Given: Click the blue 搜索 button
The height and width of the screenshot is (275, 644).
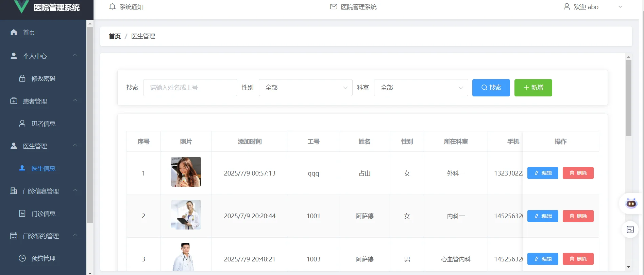Looking at the screenshot, I should (x=491, y=88).
